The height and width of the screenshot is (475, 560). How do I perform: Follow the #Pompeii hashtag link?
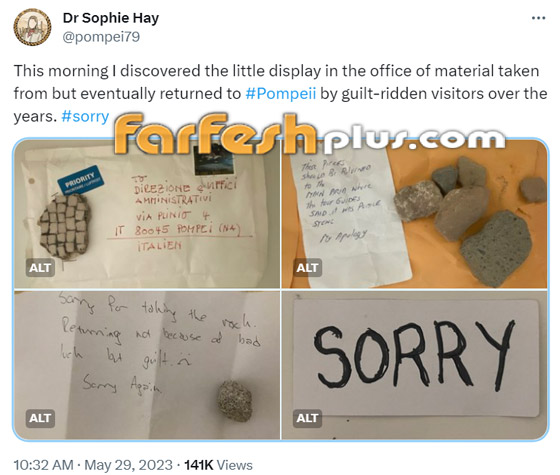pyautogui.click(x=281, y=94)
